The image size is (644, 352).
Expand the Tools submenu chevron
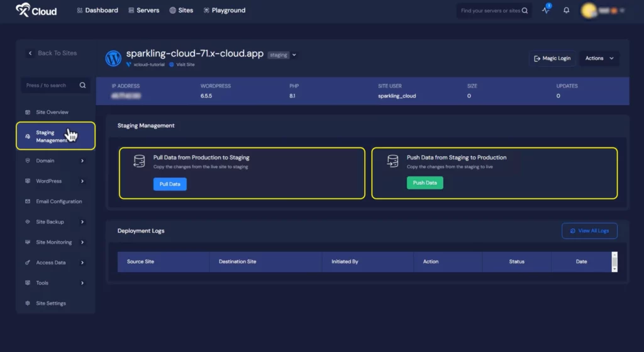82,283
